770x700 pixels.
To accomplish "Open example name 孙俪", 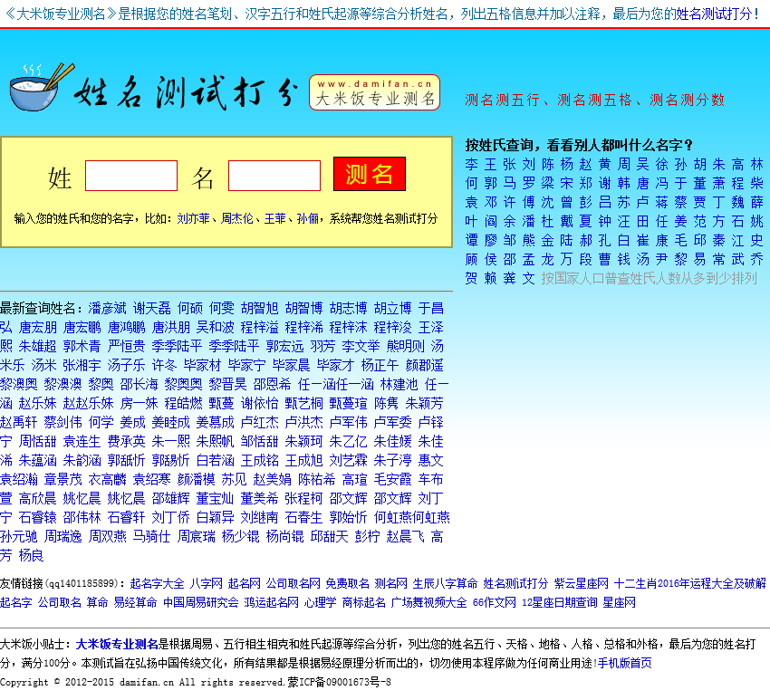I will coord(308,218).
